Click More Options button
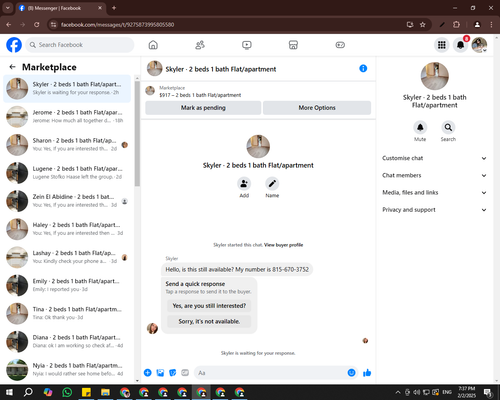The height and width of the screenshot is (400, 500). point(317,108)
